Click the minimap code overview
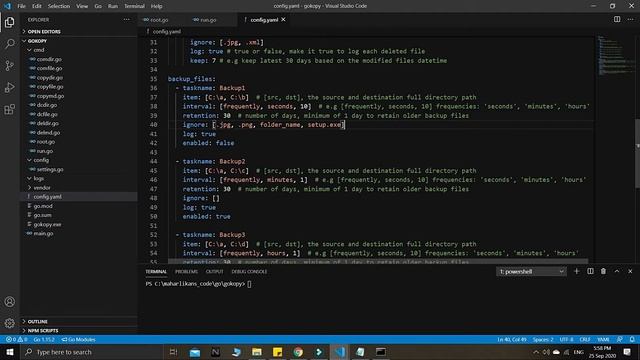 pyautogui.click(x=615, y=56)
